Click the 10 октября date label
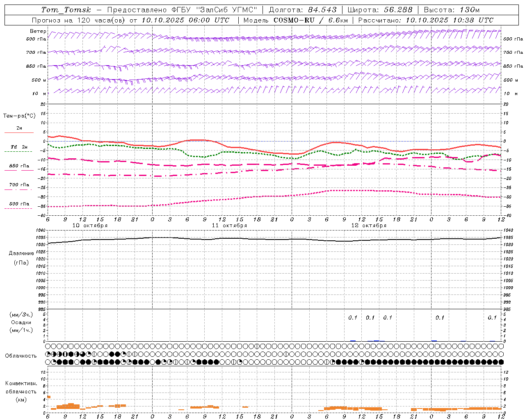This screenshot has width=525, height=420. (90, 225)
